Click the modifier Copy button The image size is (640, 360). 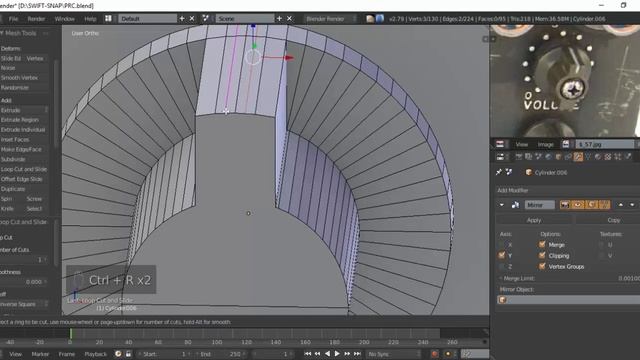tap(608, 220)
